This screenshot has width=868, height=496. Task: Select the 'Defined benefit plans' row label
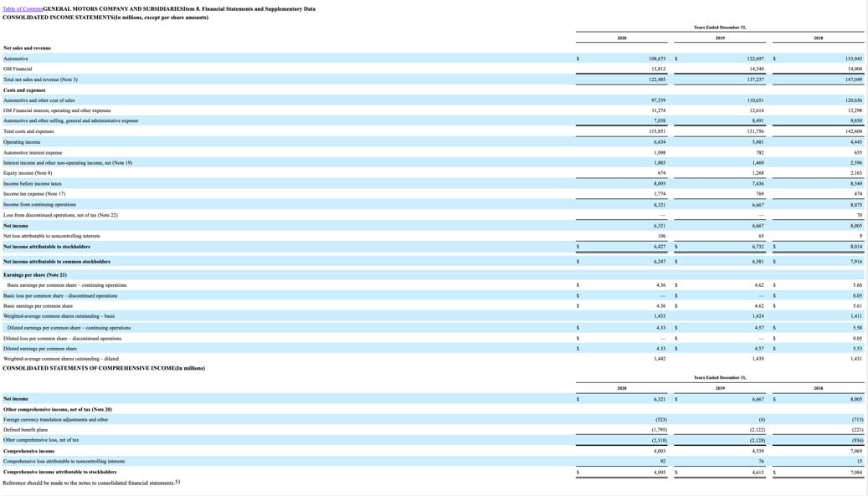[25, 430]
